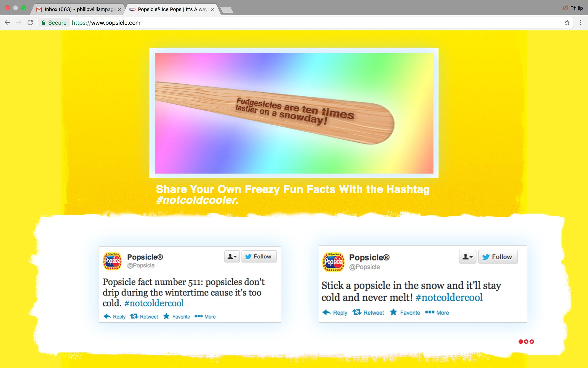Open the user dropdown on the right tweet
Screen dimensions: 588x368
pos(467,257)
